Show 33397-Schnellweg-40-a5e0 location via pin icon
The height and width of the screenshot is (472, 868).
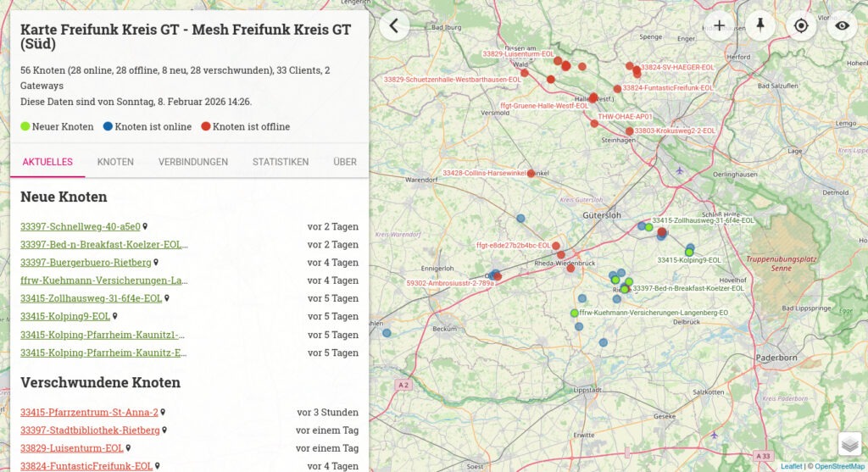[x=146, y=227]
